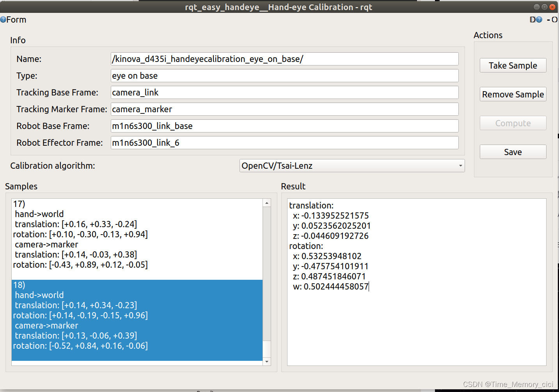This screenshot has width=559, height=392.
Task: Click the 'Samples' section heading
Action: tap(21, 186)
